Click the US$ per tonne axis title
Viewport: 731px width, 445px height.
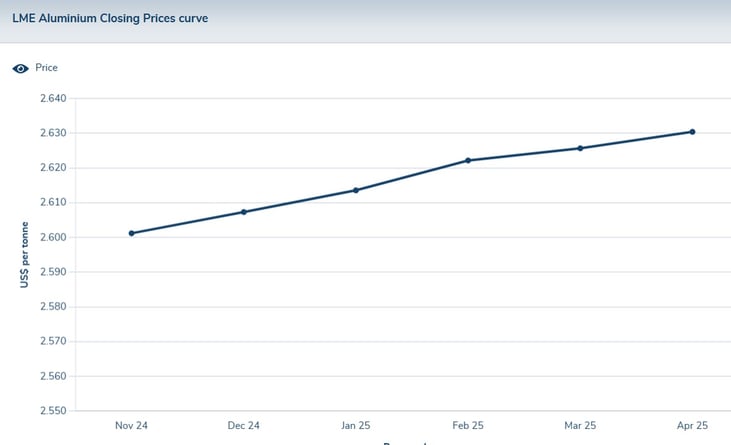coord(24,255)
